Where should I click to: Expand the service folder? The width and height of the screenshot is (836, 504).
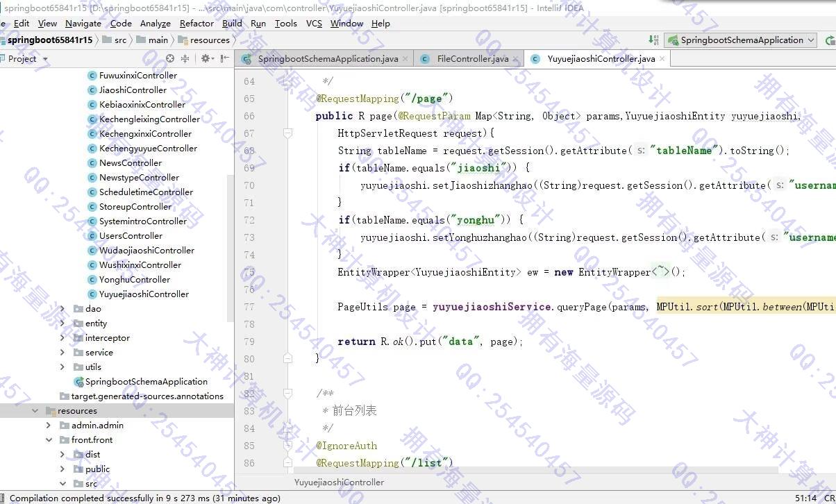click(x=62, y=352)
